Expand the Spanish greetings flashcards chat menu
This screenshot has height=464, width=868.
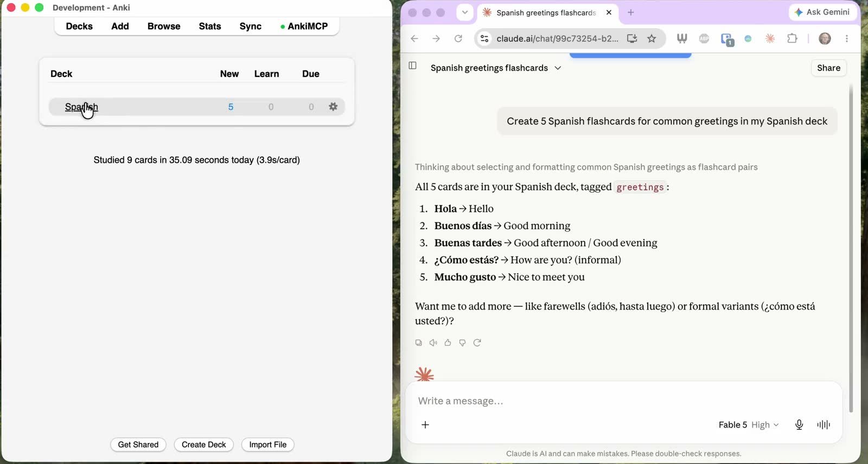(558, 68)
